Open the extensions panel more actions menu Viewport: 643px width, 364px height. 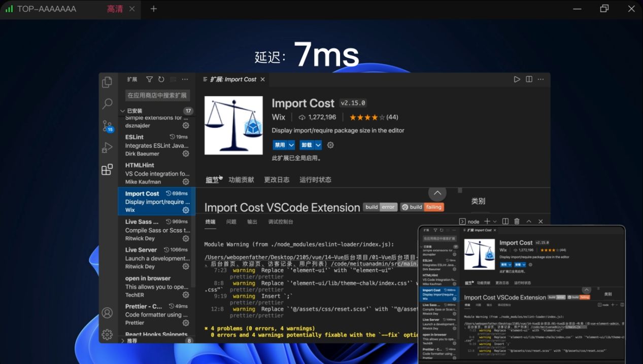tap(185, 80)
